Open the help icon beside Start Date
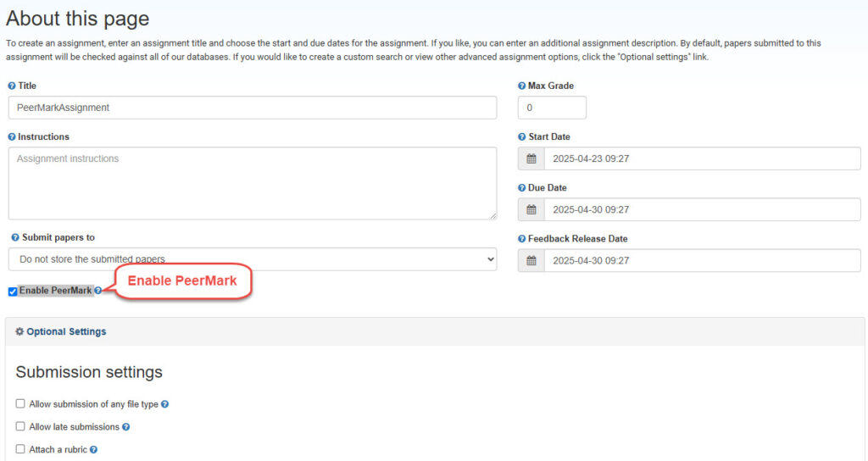 tap(521, 136)
